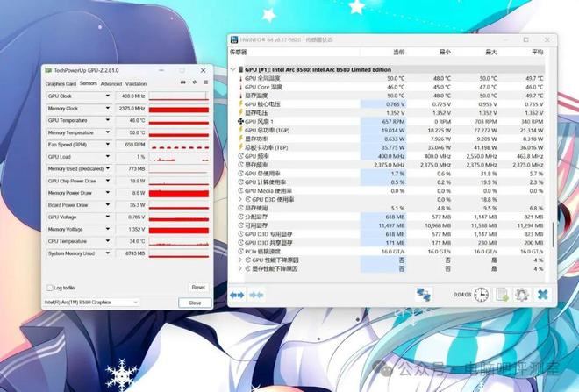Open the GPU Load dropdown arrow
This screenshot has width=579, height=392.
click(108, 156)
